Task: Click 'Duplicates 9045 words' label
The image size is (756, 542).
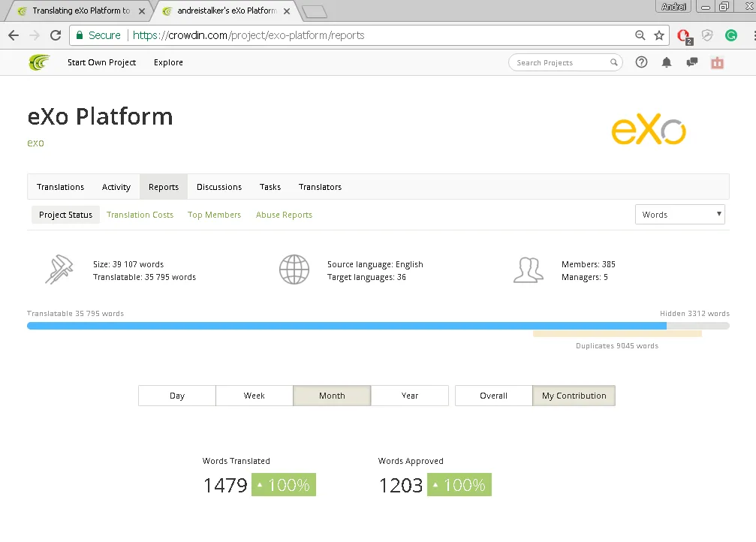Action: pyautogui.click(x=617, y=346)
